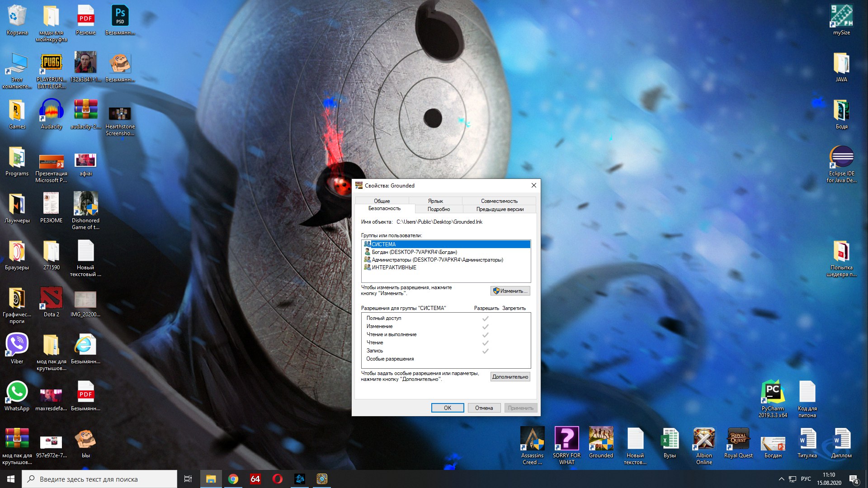
Task: Open the clock showing 11:10
Action: pos(829,479)
